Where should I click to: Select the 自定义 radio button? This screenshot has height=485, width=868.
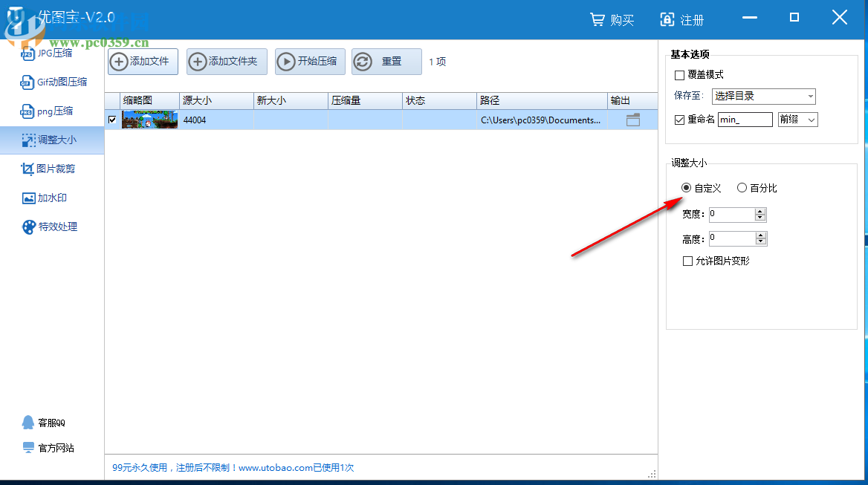pos(687,188)
